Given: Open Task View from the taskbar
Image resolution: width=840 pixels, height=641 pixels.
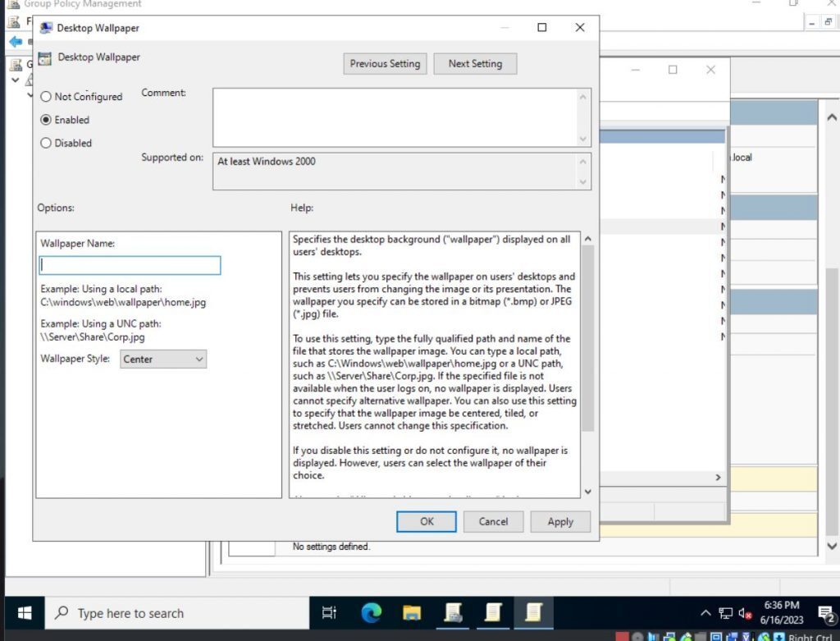Looking at the screenshot, I should pyautogui.click(x=330, y=612).
